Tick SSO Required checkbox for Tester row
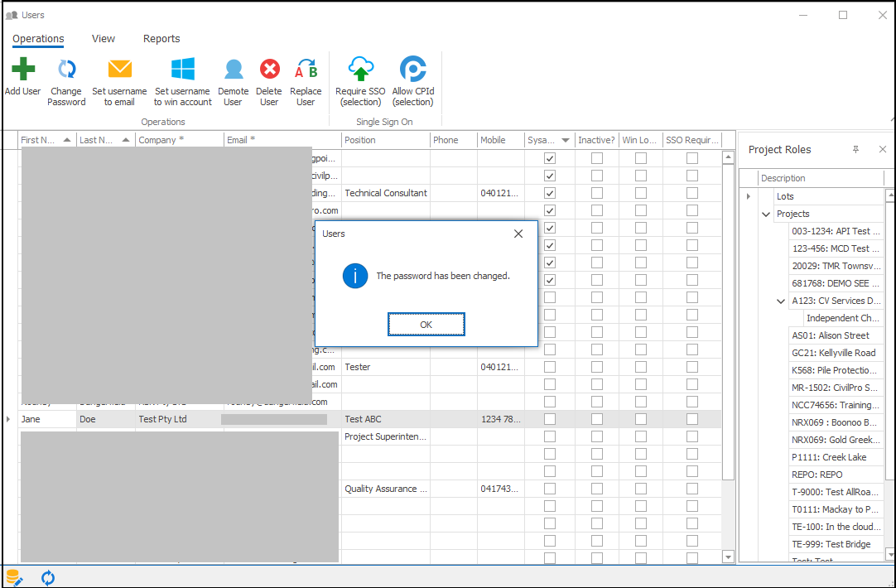Image resolution: width=896 pixels, height=588 pixels. [x=691, y=367]
